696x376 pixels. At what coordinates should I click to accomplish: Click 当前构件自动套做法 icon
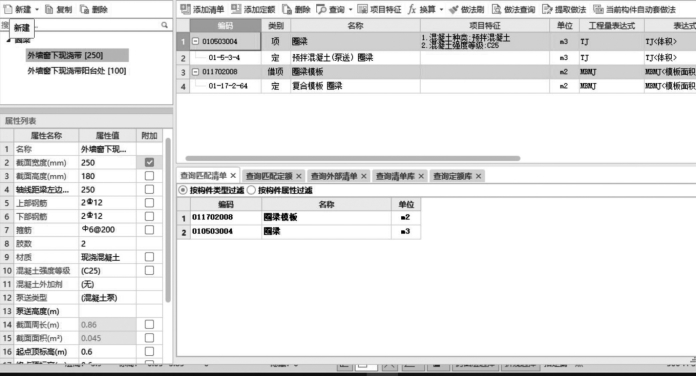pos(598,9)
